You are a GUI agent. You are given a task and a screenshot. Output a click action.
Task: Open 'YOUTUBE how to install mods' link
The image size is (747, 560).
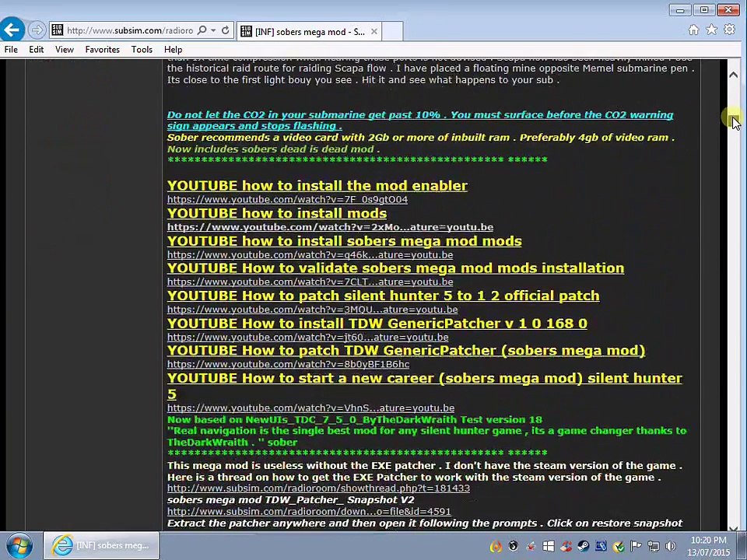(277, 213)
